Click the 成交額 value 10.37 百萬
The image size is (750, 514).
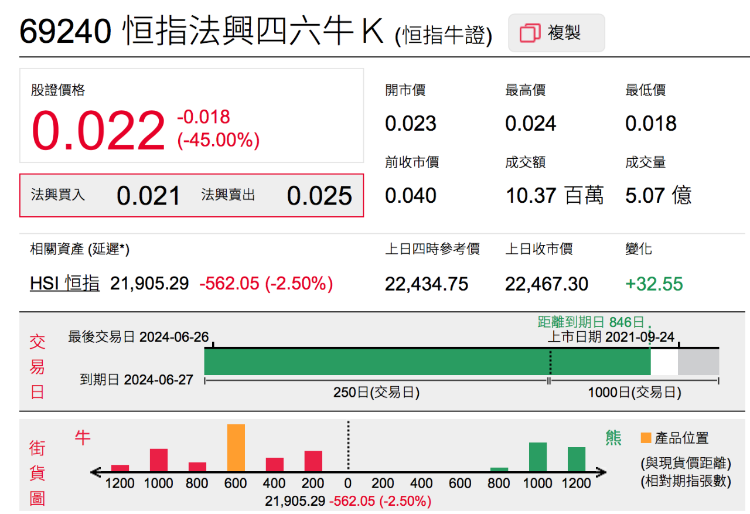(x=554, y=196)
